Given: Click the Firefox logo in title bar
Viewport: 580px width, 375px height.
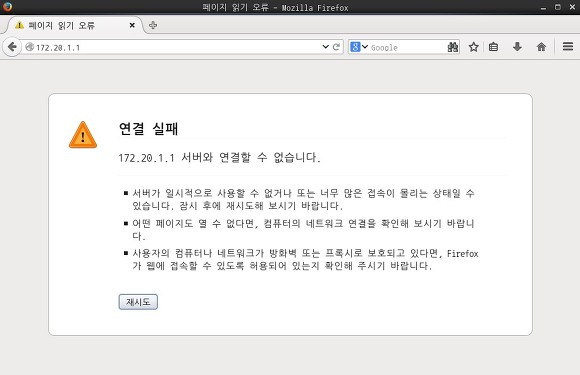Looking at the screenshot, I should 7,7.
